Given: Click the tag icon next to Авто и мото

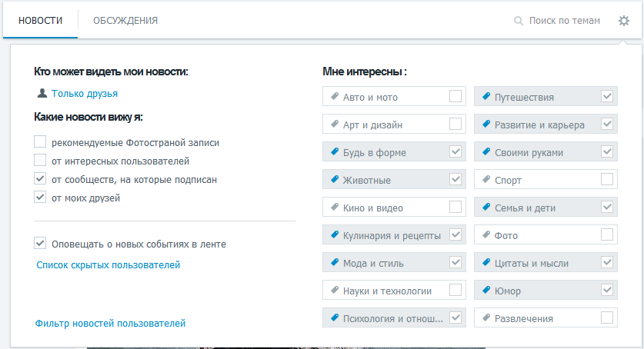Looking at the screenshot, I should 335,96.
